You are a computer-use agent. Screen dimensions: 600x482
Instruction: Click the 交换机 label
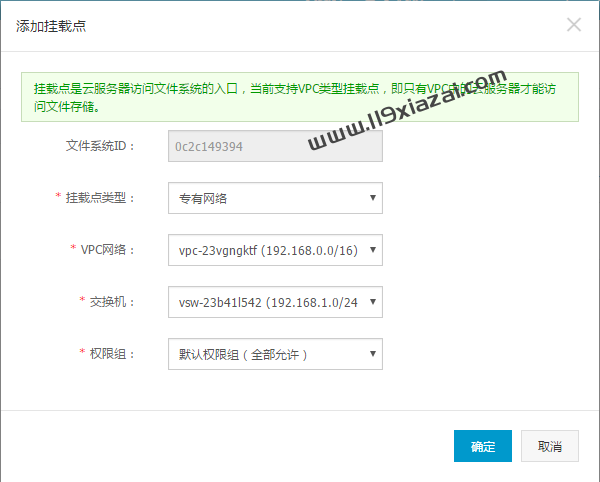click(x=112, y=302)
